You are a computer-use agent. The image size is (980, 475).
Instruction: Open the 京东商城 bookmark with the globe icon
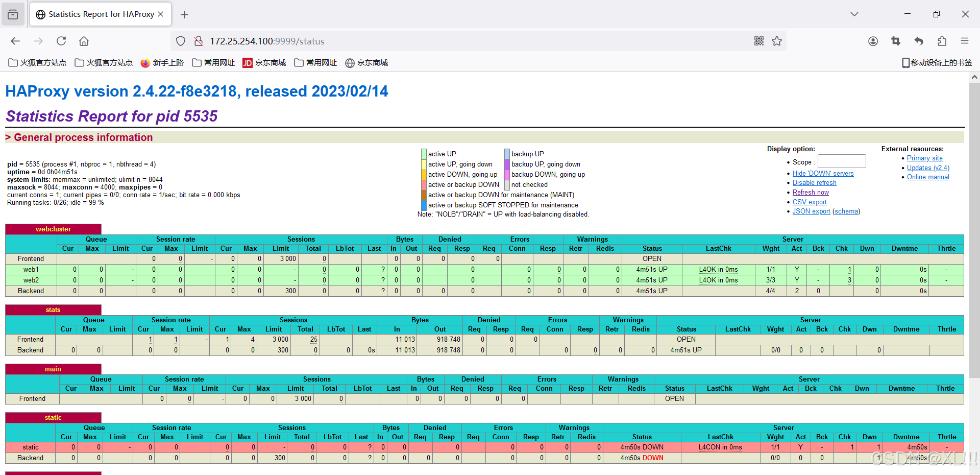[366, 63]
